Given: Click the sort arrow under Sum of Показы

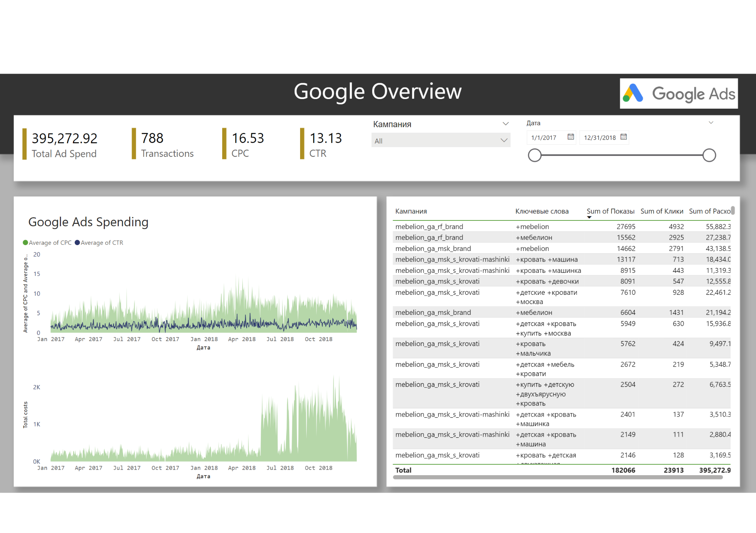Looking at the screenshot, I should (x=589, y=217).
